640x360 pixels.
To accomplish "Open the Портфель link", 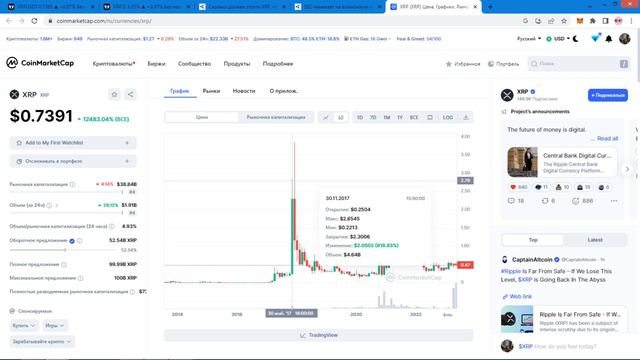I will coord(504,64).
